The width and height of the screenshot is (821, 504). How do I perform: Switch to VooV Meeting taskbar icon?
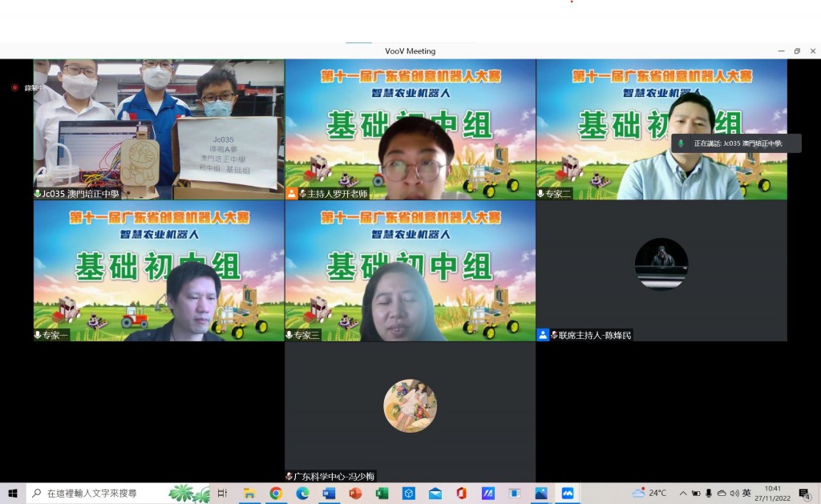point(567,494)
